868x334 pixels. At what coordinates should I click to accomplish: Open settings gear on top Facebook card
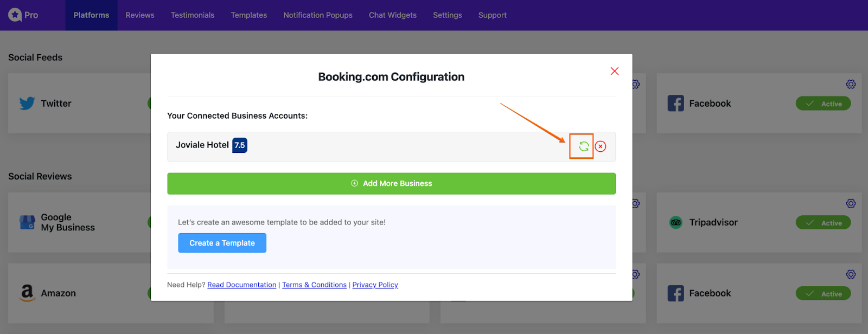coord(851,84)
